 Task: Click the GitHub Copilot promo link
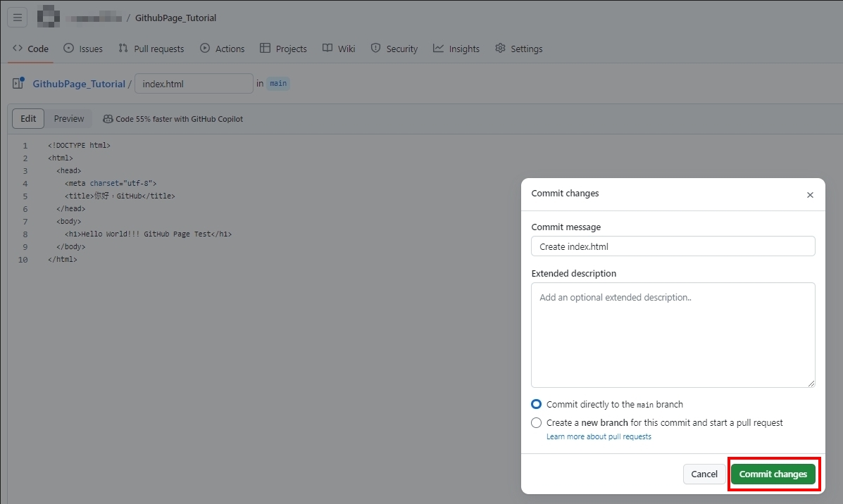coord(173,119)
